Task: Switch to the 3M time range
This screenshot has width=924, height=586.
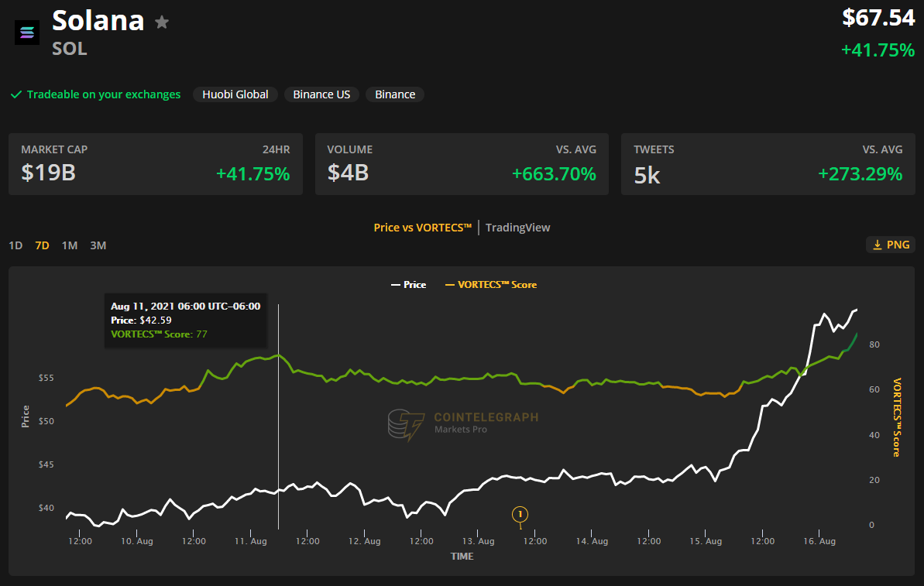Action: click(98, 245)
